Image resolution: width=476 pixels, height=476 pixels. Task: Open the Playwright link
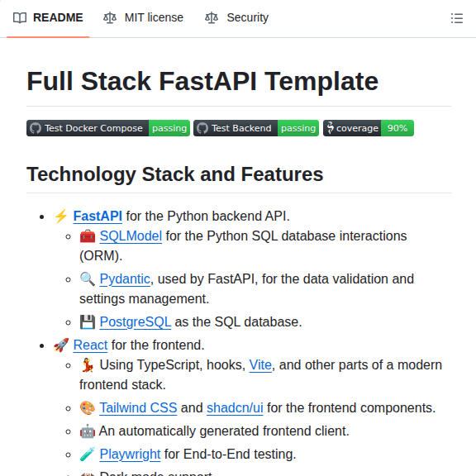(131, 455)
